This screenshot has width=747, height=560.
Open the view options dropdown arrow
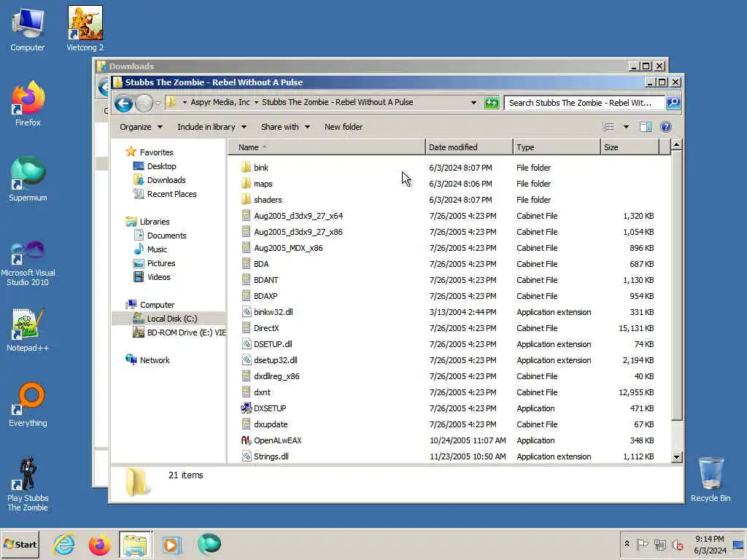click(626, 127)
